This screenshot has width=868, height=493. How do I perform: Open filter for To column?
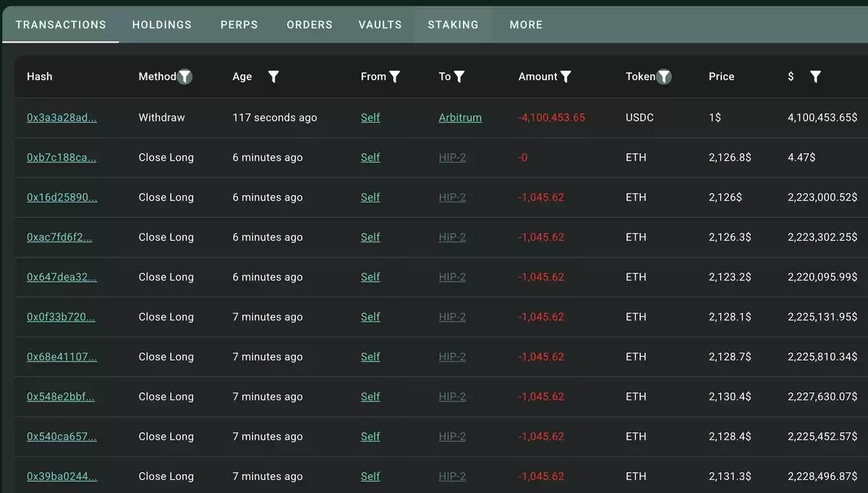tap(459, 77)
